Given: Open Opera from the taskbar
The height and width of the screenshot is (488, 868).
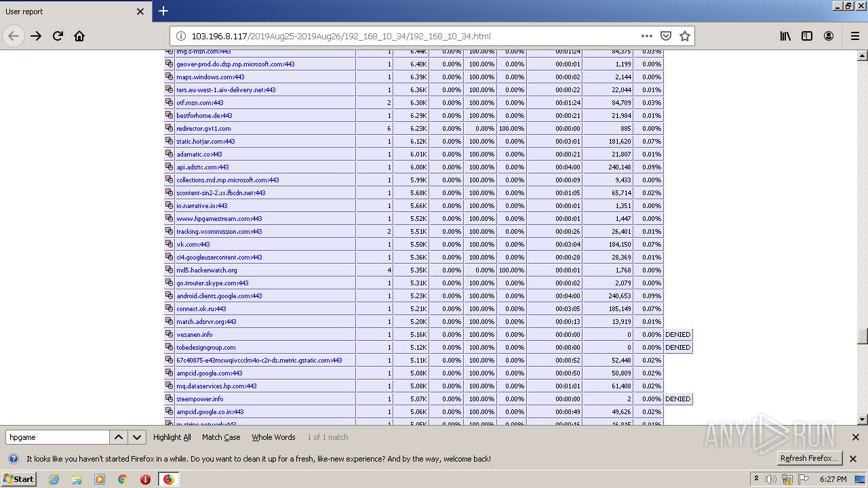Looking at the screenshot, I should [x=145, y=479].
